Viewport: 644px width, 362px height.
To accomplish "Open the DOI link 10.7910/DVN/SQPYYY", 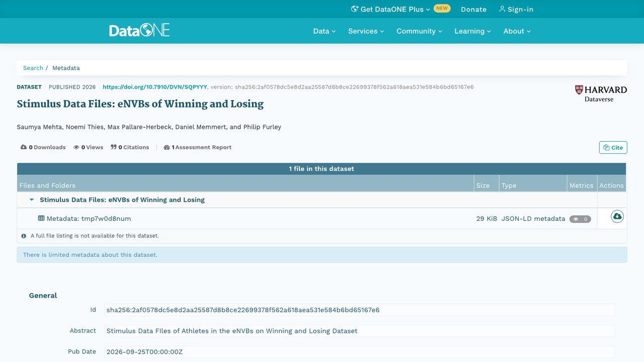I will click(155, 87).
